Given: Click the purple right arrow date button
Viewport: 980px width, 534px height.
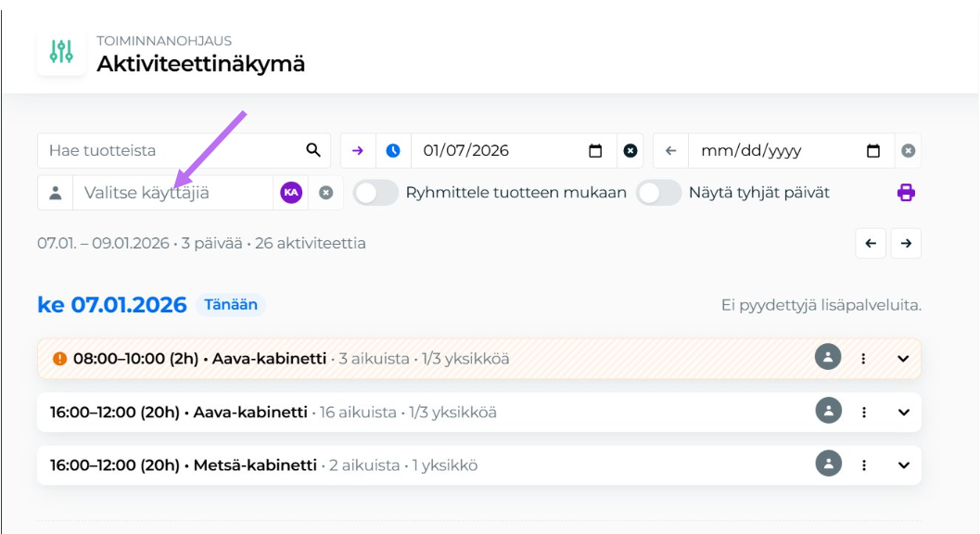Looking at the screenshot, I should [358, 150].
